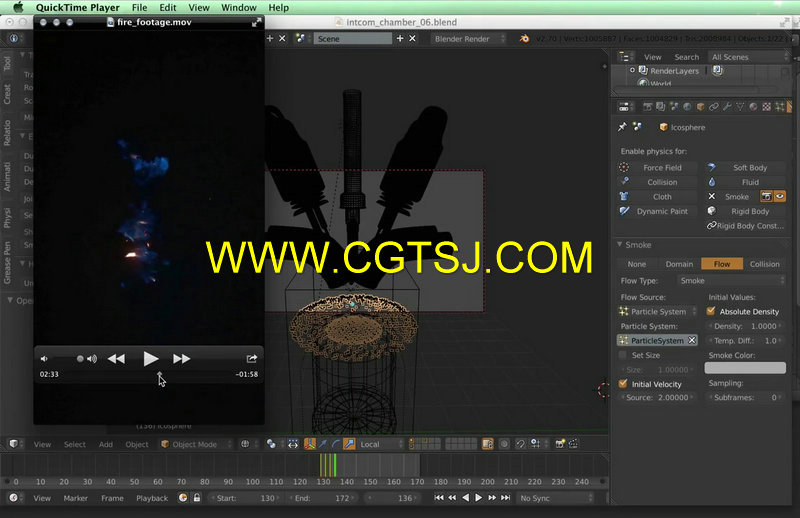The image size is (800, 518).
Task: Open the outliner Search menu
Action: click(x=686, y=57)
